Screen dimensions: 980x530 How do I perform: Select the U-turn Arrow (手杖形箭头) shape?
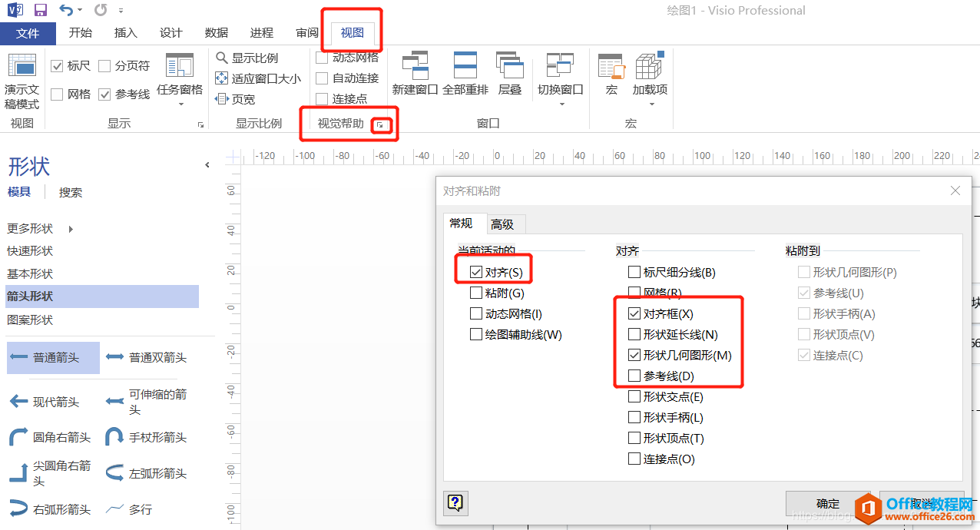coord(148,437)
